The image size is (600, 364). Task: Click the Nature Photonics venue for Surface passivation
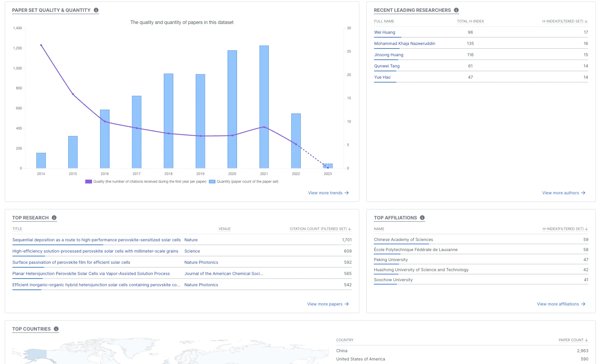(201, 262)
